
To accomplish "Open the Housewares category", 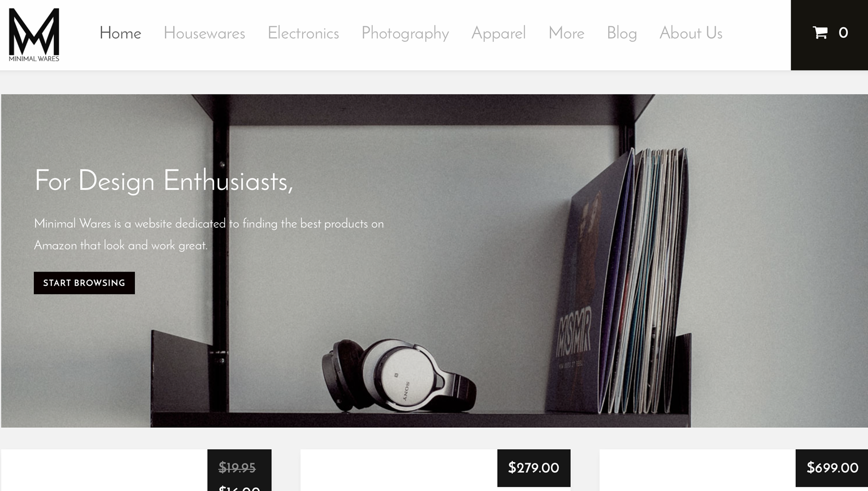I will click(x=204, y=33).
